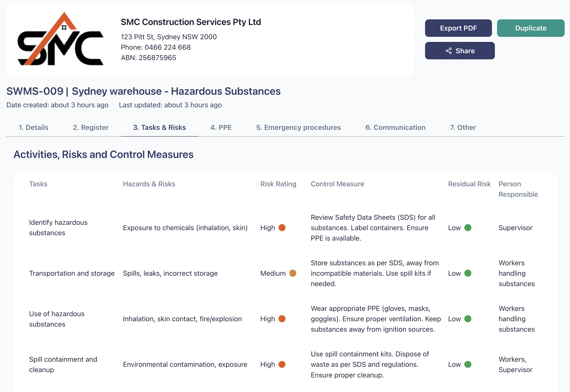The width and height of the screenshot is (570, 392).
Task: Open the Register tab
Action: coord(91,127)
